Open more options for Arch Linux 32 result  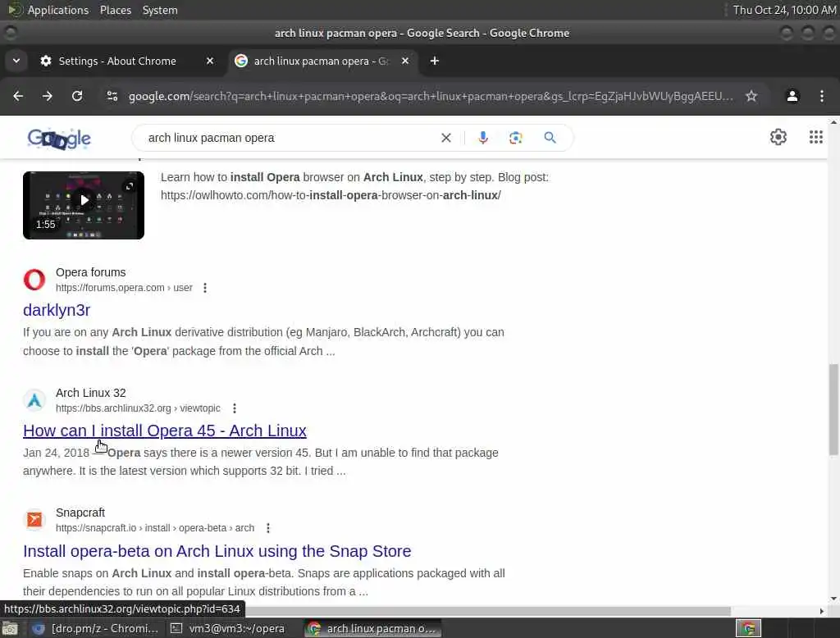pyautogui.click(x=234, y=408)
